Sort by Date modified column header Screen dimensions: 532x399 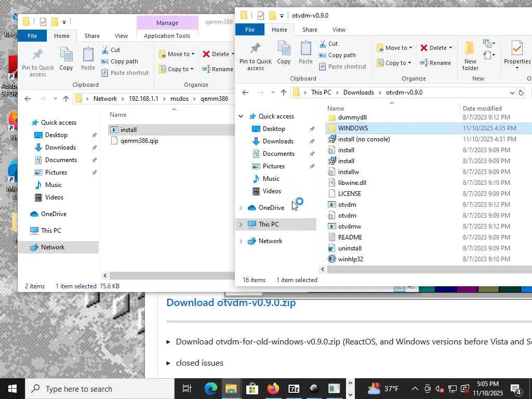(x=482, y=108)
